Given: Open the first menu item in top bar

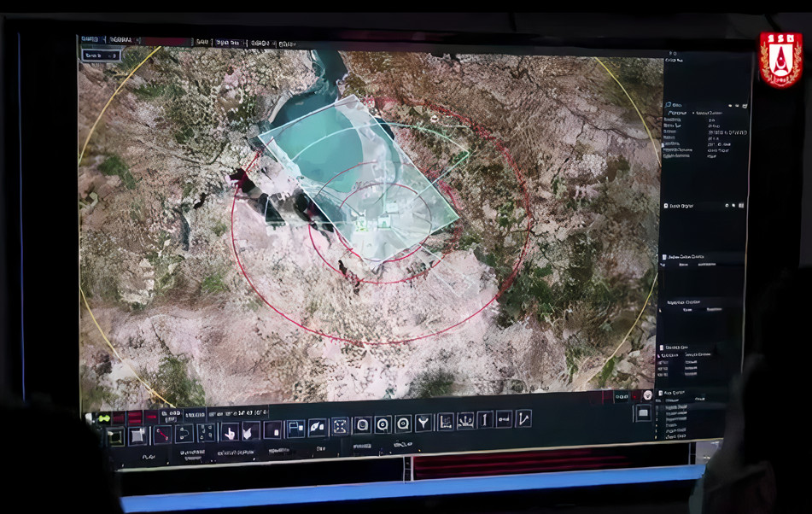Looking at the screenshot, I should coord(90,39).
